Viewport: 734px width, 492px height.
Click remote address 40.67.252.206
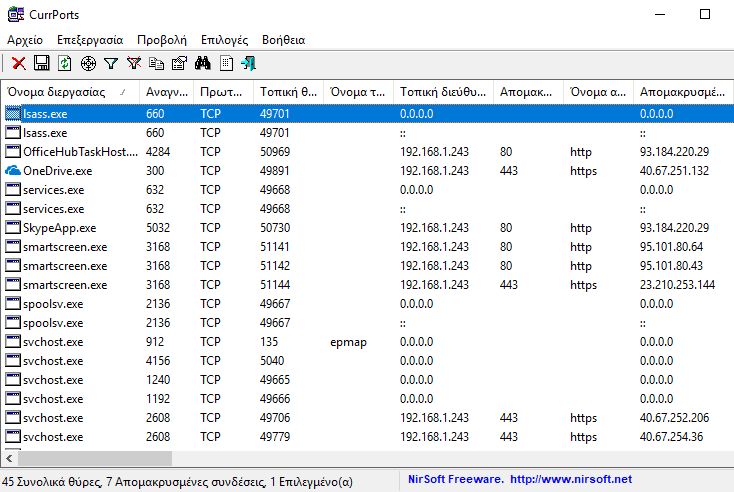(674, 418)
